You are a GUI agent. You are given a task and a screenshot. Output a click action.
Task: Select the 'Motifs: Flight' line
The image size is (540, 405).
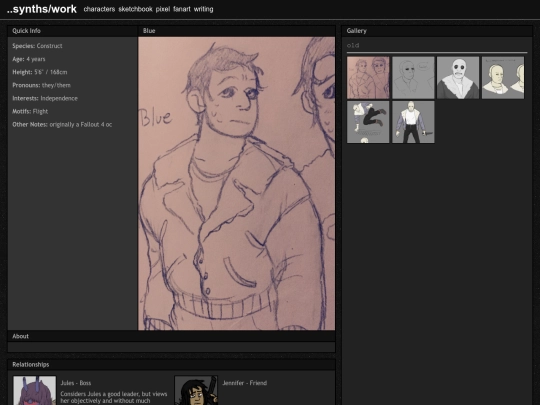pos(30,111)
